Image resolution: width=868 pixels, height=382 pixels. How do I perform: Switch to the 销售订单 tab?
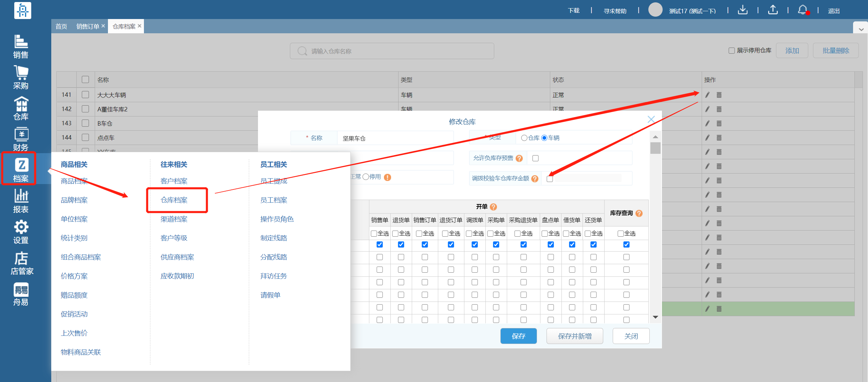click(88, 26)
